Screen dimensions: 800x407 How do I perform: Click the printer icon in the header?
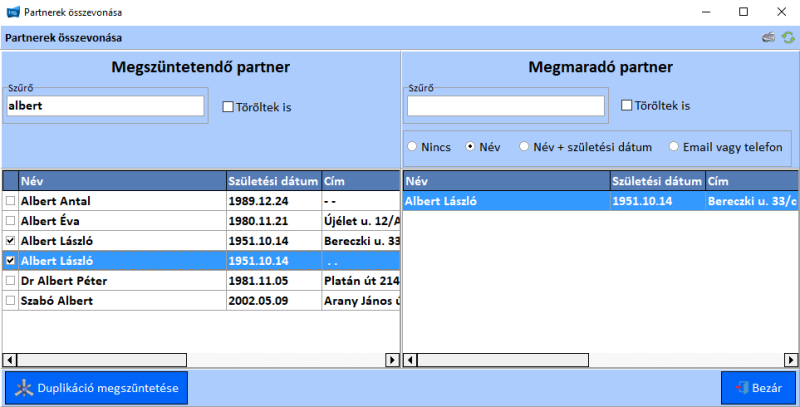768,37
